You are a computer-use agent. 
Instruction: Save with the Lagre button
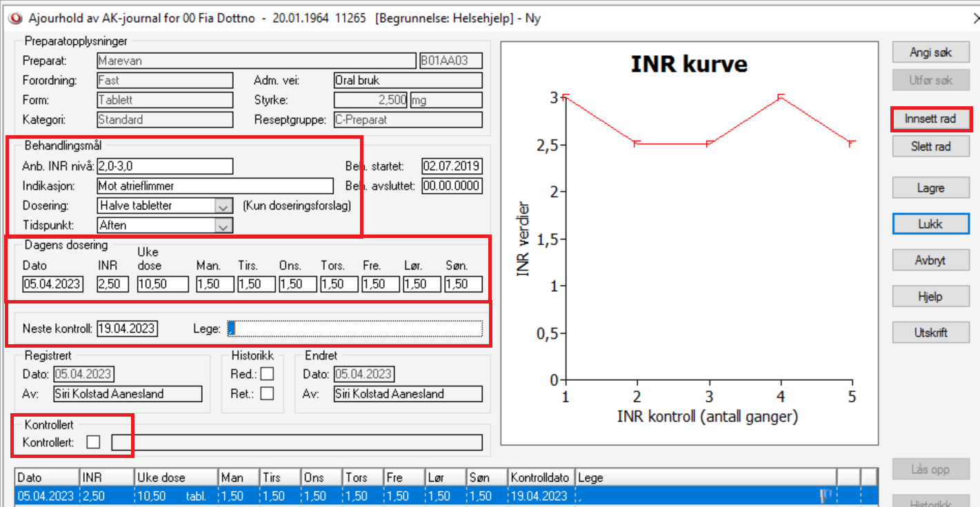[x=930, y=188]
